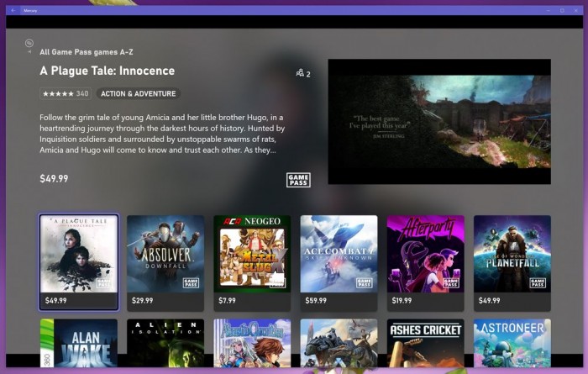Click the Mercury window title text
The height and width of the screenshot is (374, 588).
30,10
